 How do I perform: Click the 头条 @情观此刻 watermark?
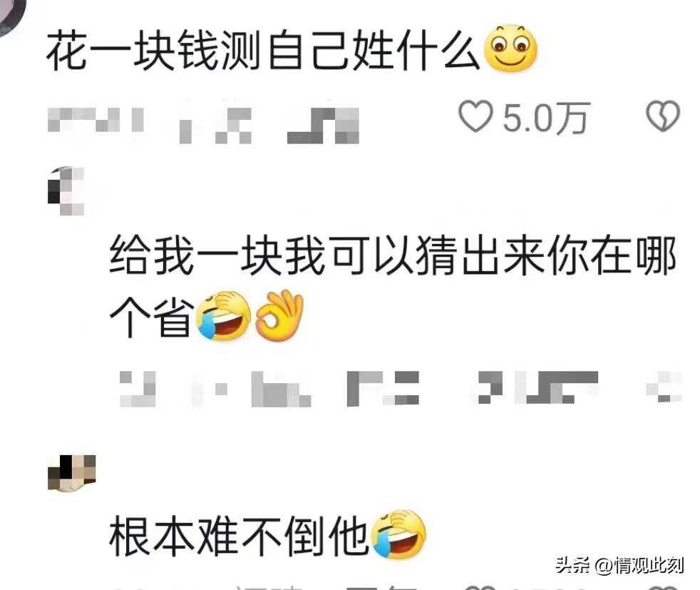(x=619, y=566)
